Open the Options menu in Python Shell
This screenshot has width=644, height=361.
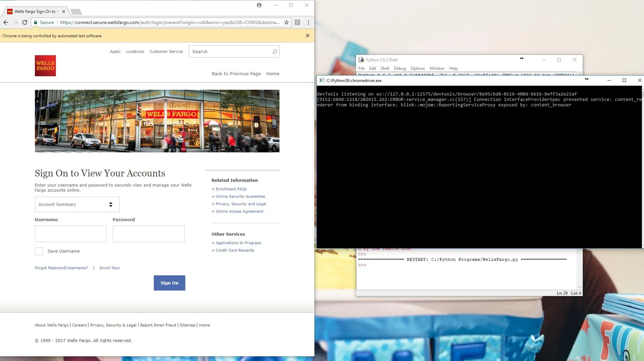click(418, 68)
